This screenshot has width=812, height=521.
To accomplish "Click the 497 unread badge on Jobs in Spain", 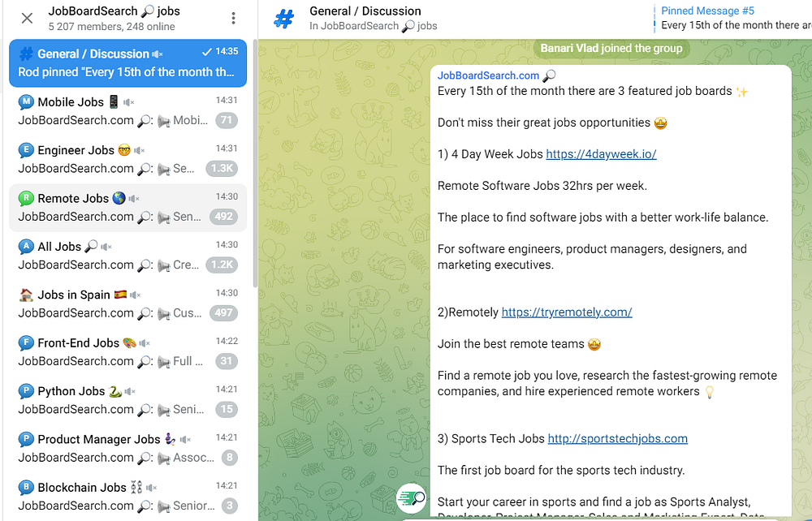I will [224, 313].
